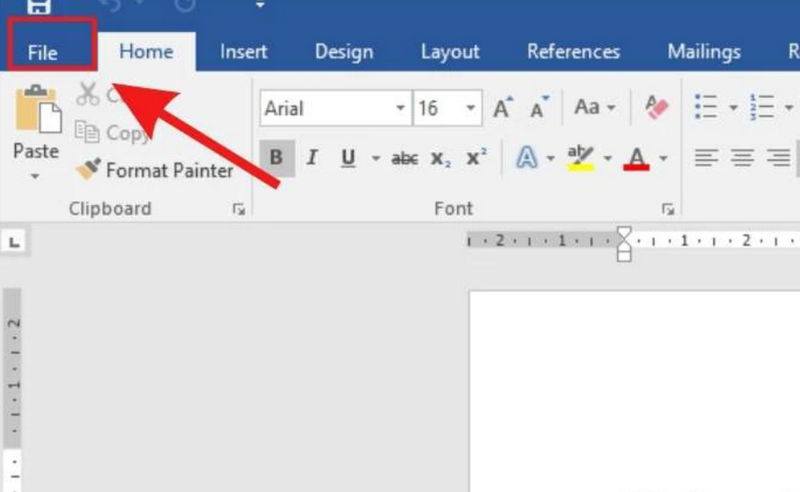800x492 pixels.
Task: Open the Font dialog launcher
Action: click(x=668, y=209)
